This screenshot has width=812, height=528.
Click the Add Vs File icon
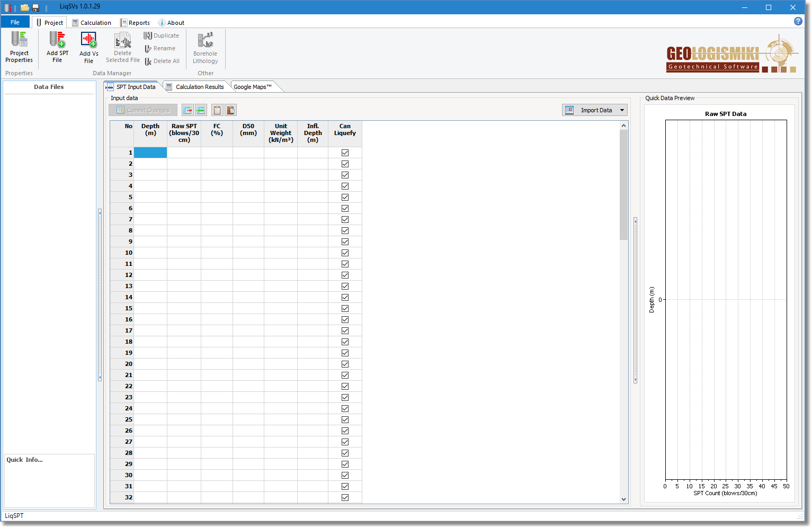pos(88,47)
